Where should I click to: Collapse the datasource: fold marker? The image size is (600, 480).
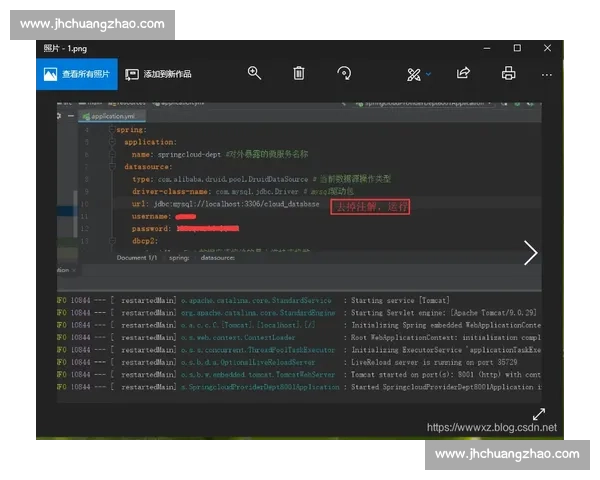coord(112,167)
